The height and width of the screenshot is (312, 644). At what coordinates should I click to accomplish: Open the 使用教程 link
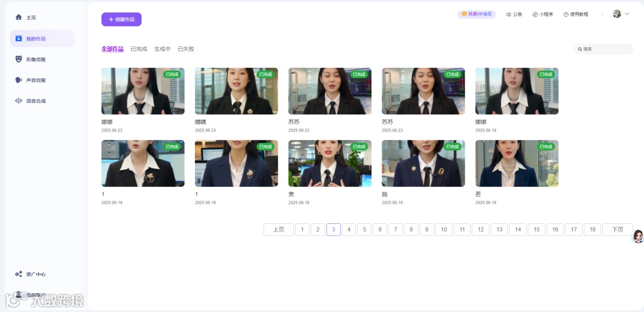point(576,14)
